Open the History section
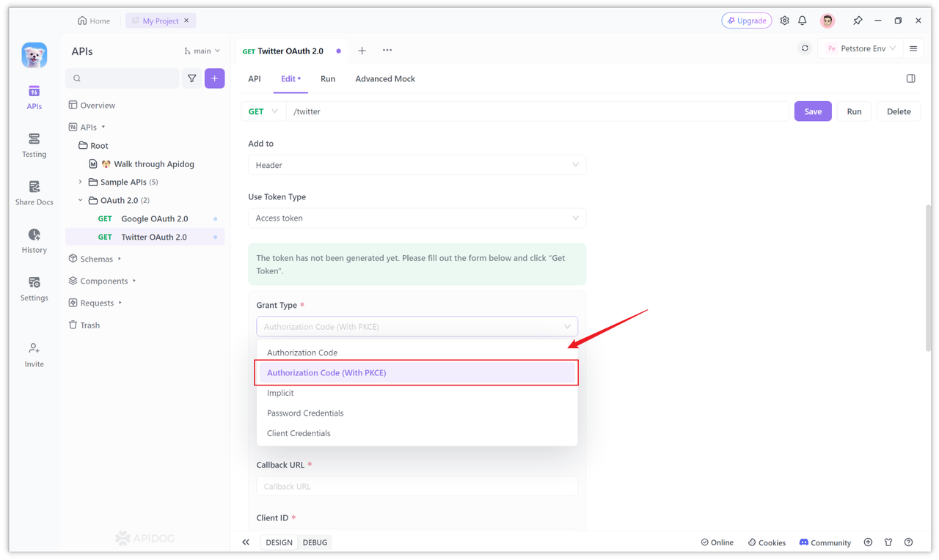939x560 pixels. [34, 240]
